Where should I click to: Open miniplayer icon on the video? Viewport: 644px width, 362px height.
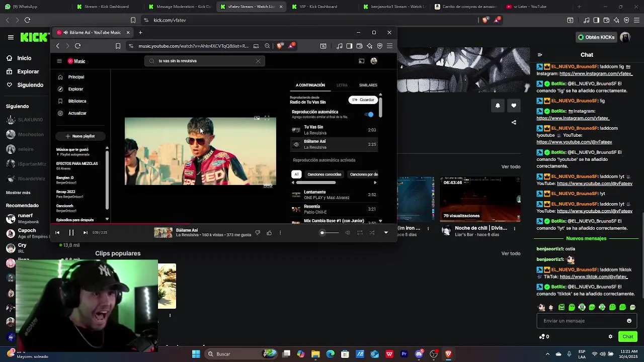(x=257, y=118)
